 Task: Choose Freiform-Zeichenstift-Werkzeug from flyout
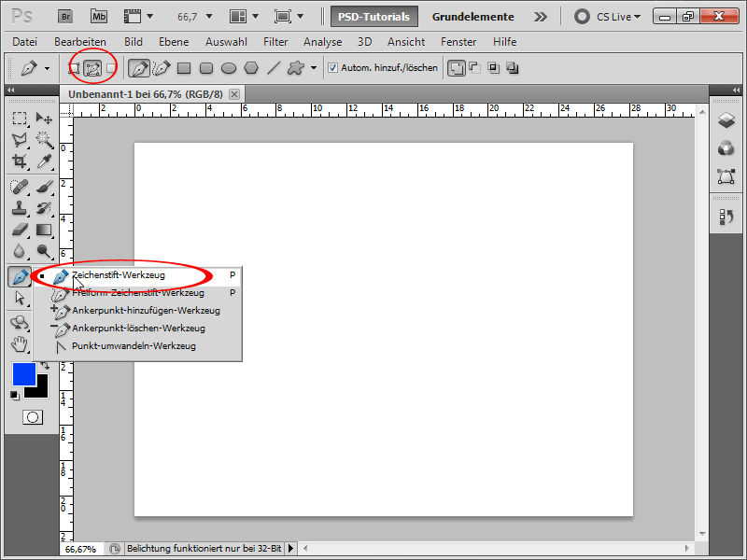click(x=138, y=293)
